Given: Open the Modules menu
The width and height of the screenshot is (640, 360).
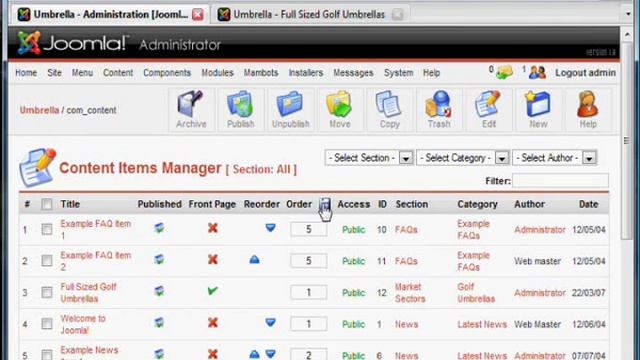Looking at the screenshot, I should [218, 73].
